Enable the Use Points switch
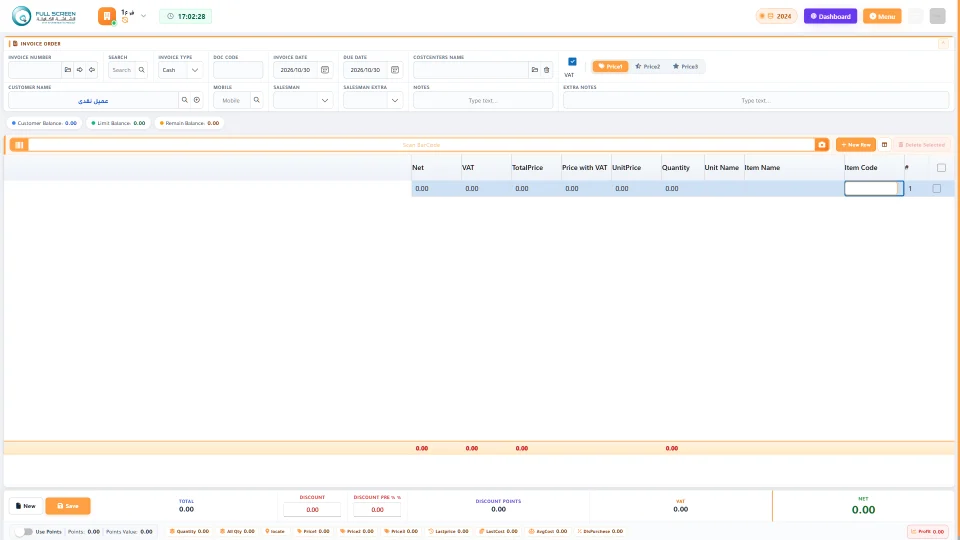960x540 pixels. point(24,531)
